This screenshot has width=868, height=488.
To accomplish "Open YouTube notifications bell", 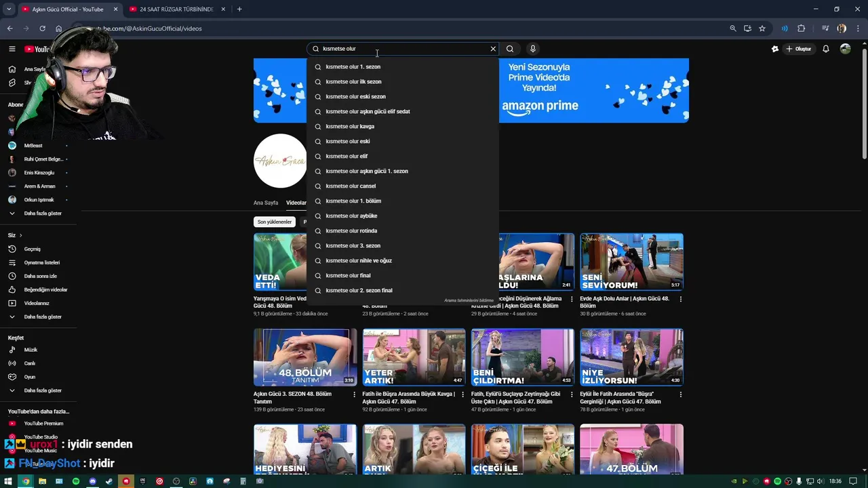I will pyautogui.click(x=826, y=49).
